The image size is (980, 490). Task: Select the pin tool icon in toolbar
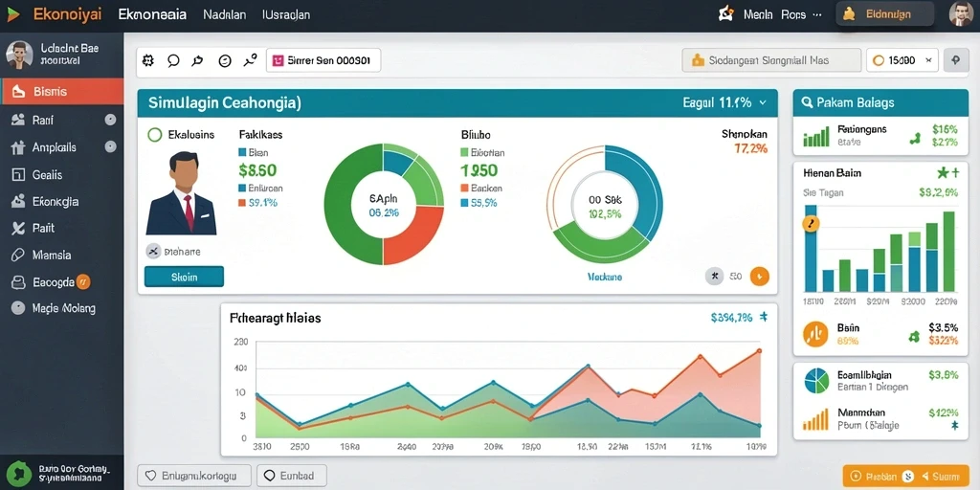(197, 60)
